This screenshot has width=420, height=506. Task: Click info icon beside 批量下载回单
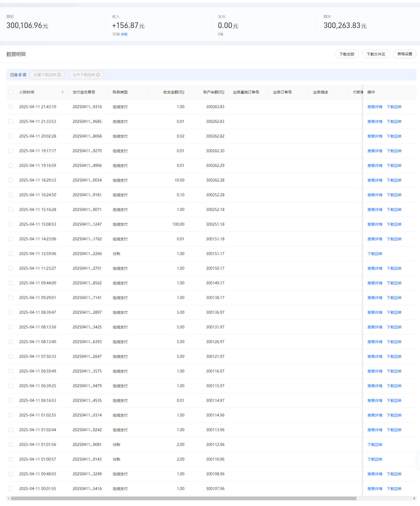click(x=59, y=75)
